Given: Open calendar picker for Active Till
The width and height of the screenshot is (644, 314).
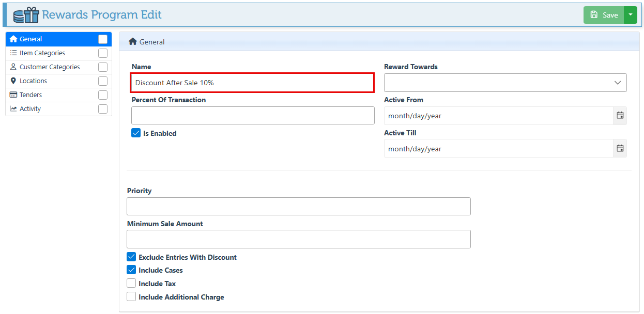Looking at the screenshot, I should [620, 149].
